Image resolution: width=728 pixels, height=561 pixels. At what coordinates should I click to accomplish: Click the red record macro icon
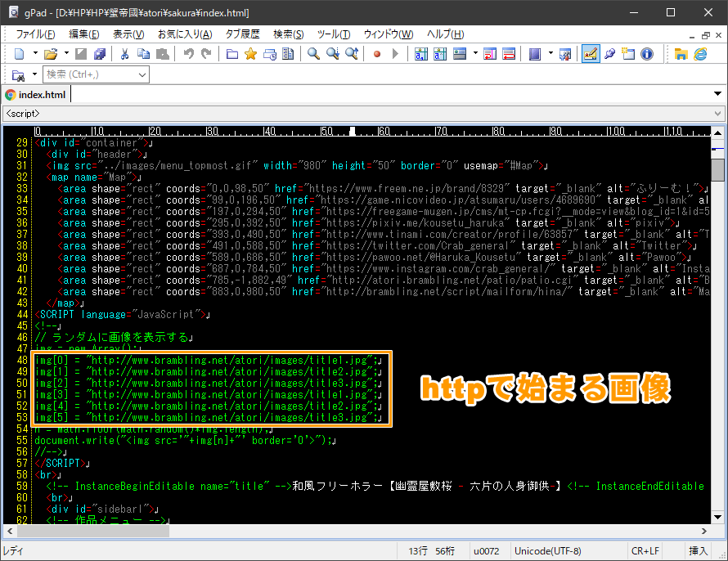377,54
